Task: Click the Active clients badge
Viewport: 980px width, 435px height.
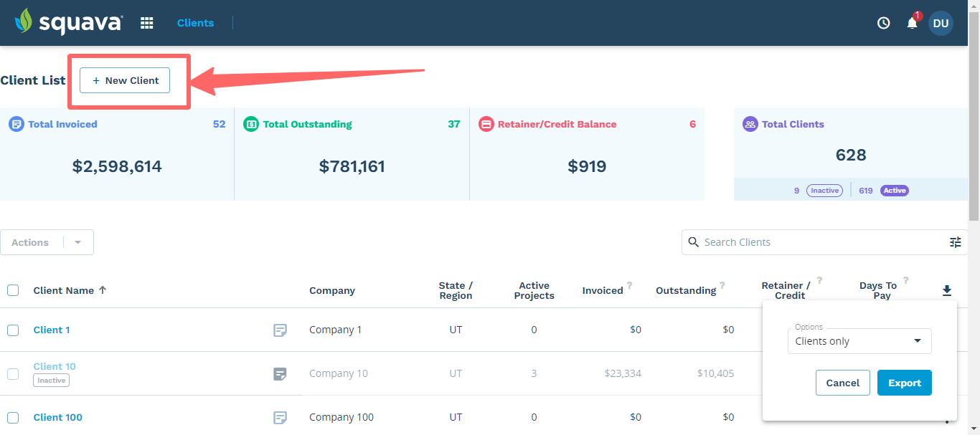Action: pos(895,190)
